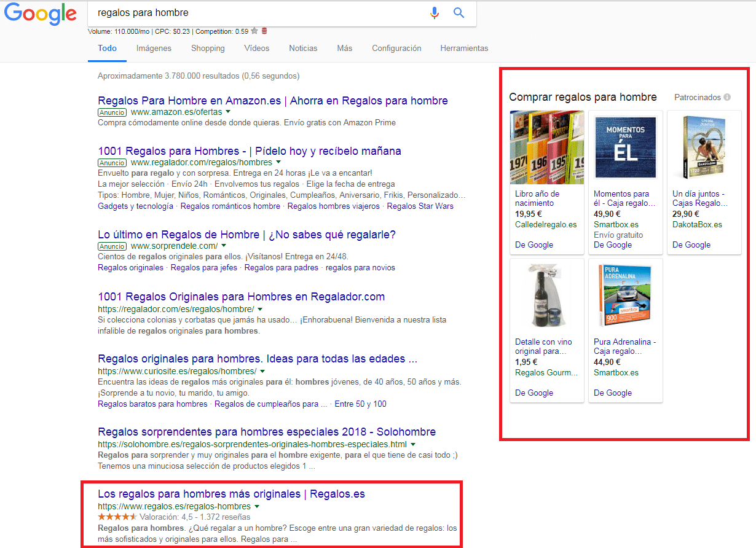Open the Más menu
Screen dimensions: 756x548
point(345,49)
